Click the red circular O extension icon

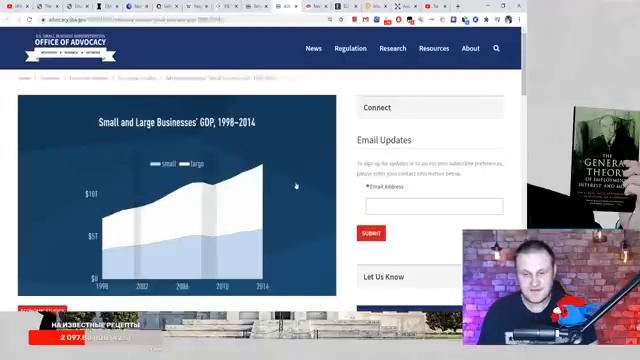(398, 20)
